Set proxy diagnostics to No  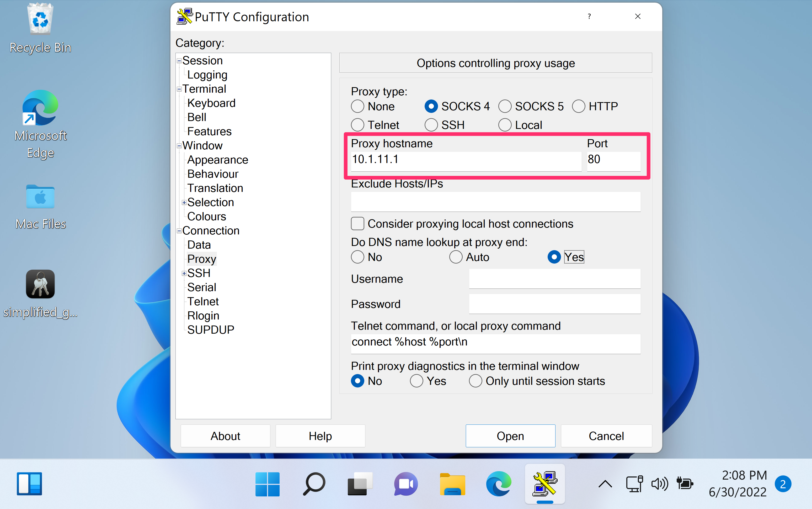(x=357, y=381)
